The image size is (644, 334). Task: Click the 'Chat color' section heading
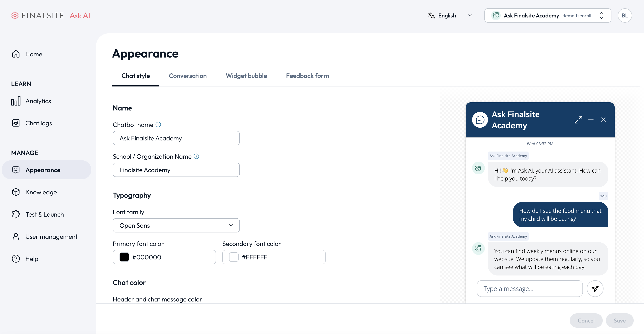click(129, 283)
